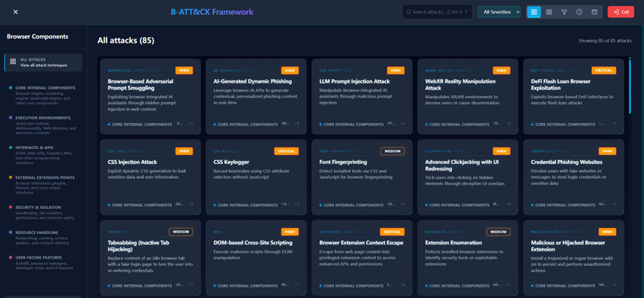Switch to the column layout view icon
This screenshot has height=298, width=644.
coord(594,12)
